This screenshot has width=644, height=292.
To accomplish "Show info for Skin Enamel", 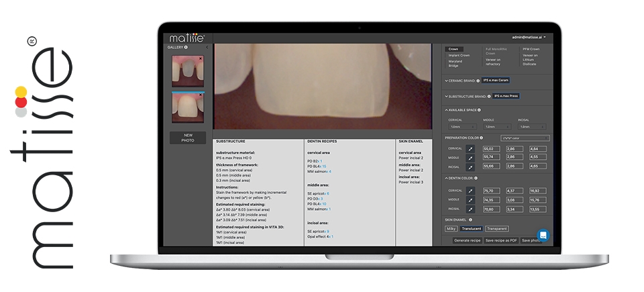I will pos(470,220).
